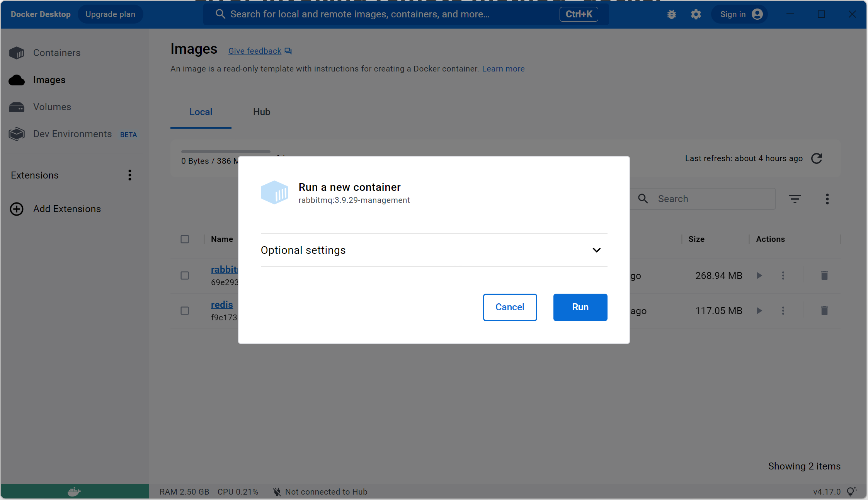The width and height of the screenshot is (868, 500).
Task: Open the Give feedback link
Action: tap(255, 51)
